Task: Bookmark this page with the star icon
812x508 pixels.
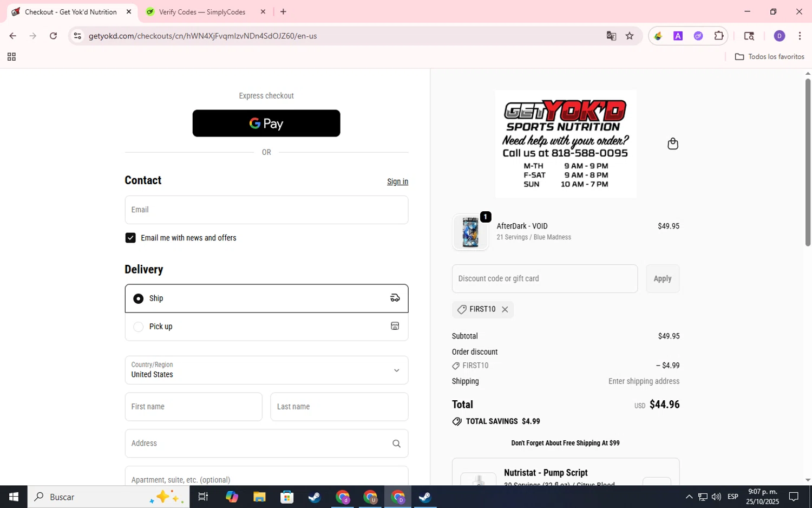Action: point(630,36)
